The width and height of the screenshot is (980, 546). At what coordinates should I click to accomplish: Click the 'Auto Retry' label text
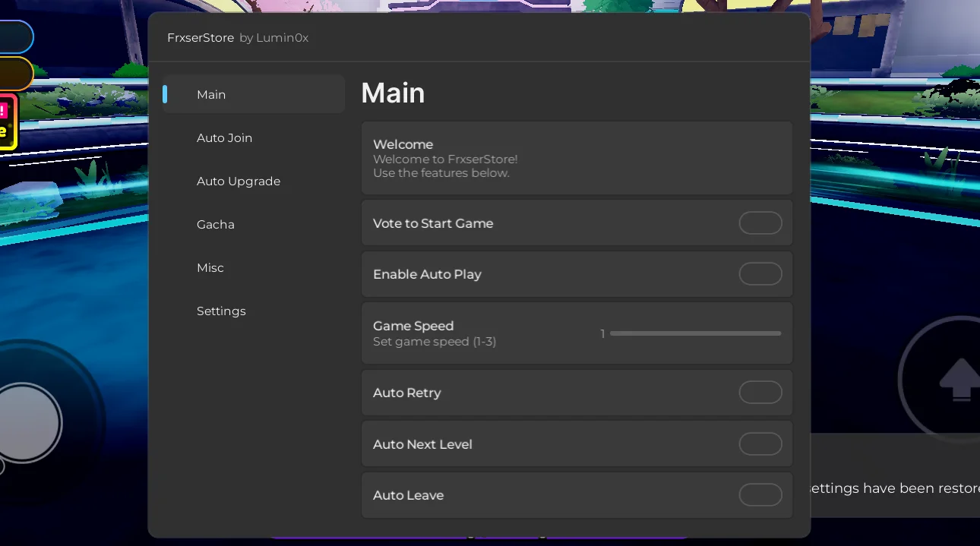tap(406, 393)
